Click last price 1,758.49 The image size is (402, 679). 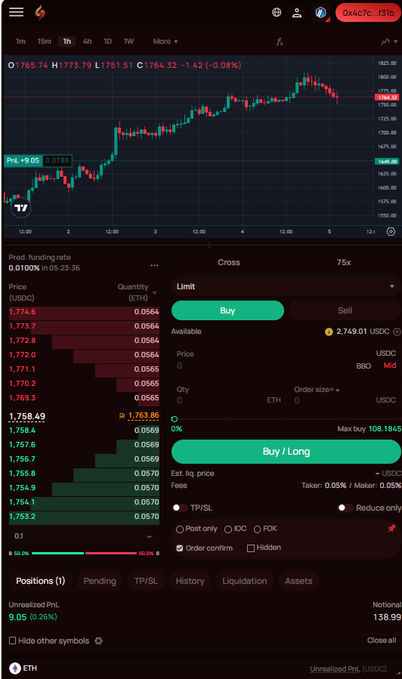coord(27,417)
